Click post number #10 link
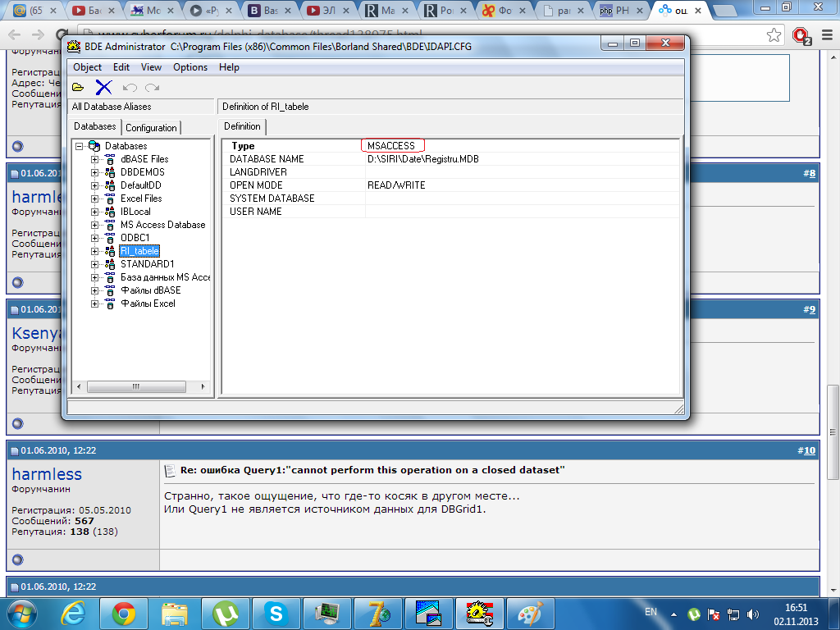This screenshot has height=630, width=840. point(806,450)
